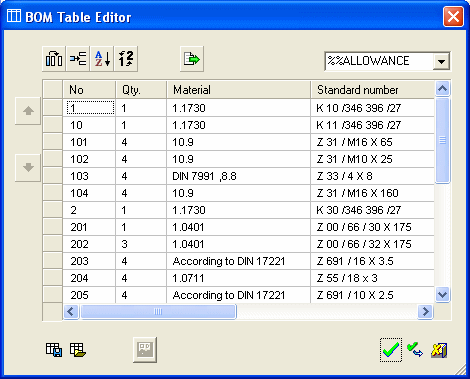This screenshot has height=379, width=470.
Task: Click standard number Z 31 / M16 X 160
Action: pyautogui.click(x=372, y=193)
